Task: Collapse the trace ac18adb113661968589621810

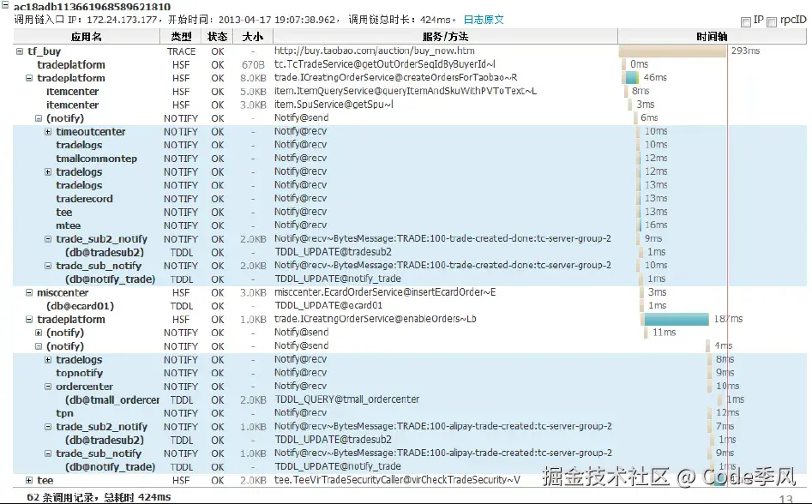Action: pos(5,5)
